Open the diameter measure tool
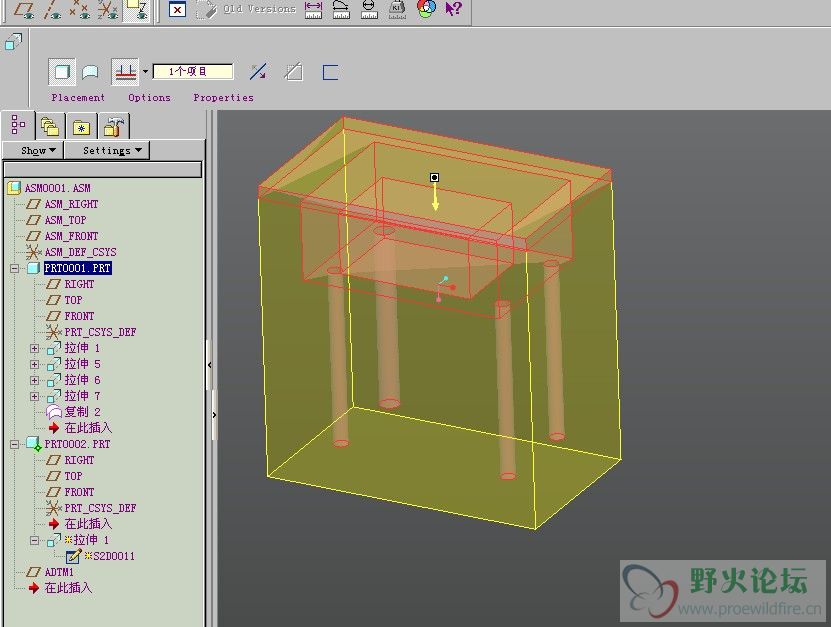Image resolution: width=831 pixels, height=627 pixels. (369, 10)
